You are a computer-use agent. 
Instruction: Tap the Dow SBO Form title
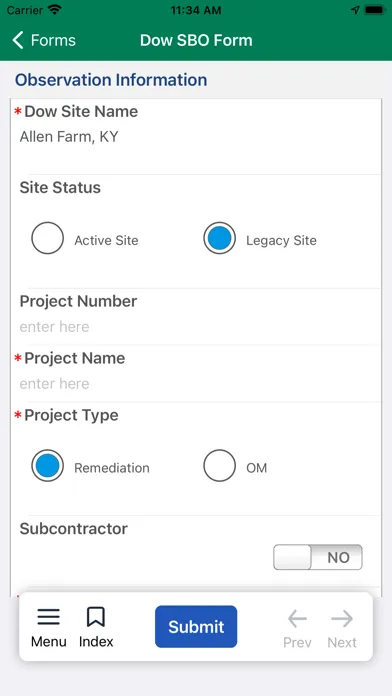tap(196, 40)
